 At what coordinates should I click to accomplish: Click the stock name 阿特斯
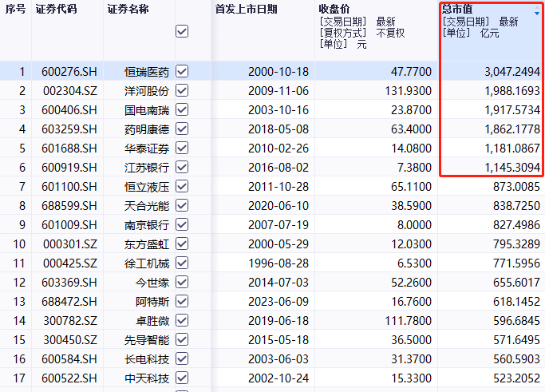[x=152, y=302]
